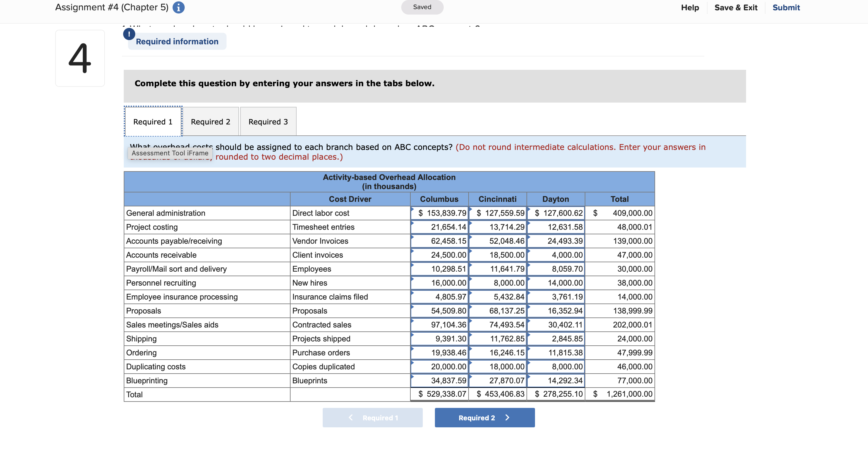
Task: Click the assignment info icon
Action: click(178, 7)
